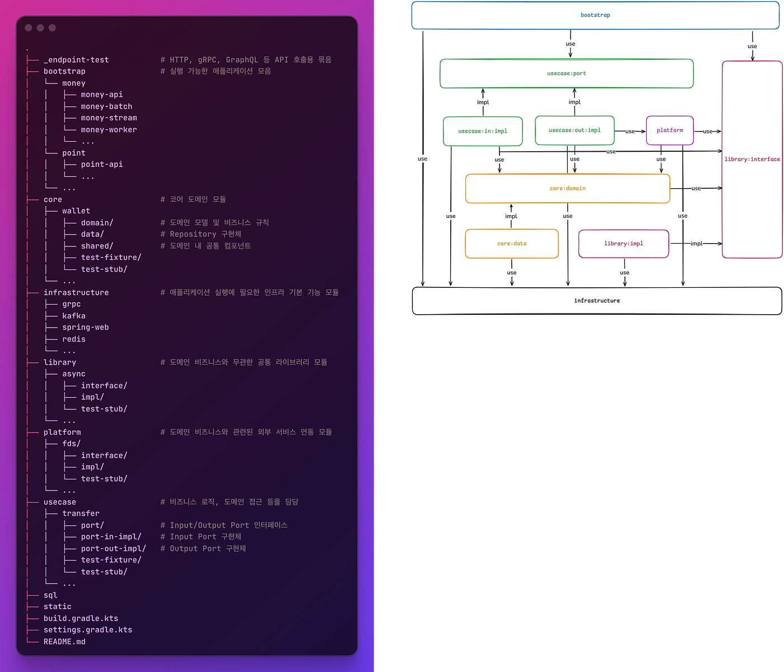Click the transfer folder entry
The image size is (784, 672).
click(x=81, y=514)
